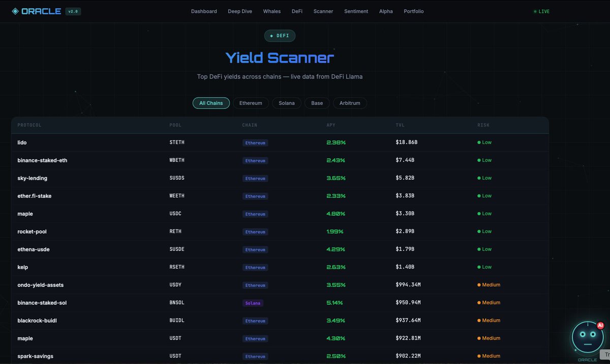The image size is (610, 364).
Task: Select the binance-staked-eth protocol row
Action: point(280,160)
